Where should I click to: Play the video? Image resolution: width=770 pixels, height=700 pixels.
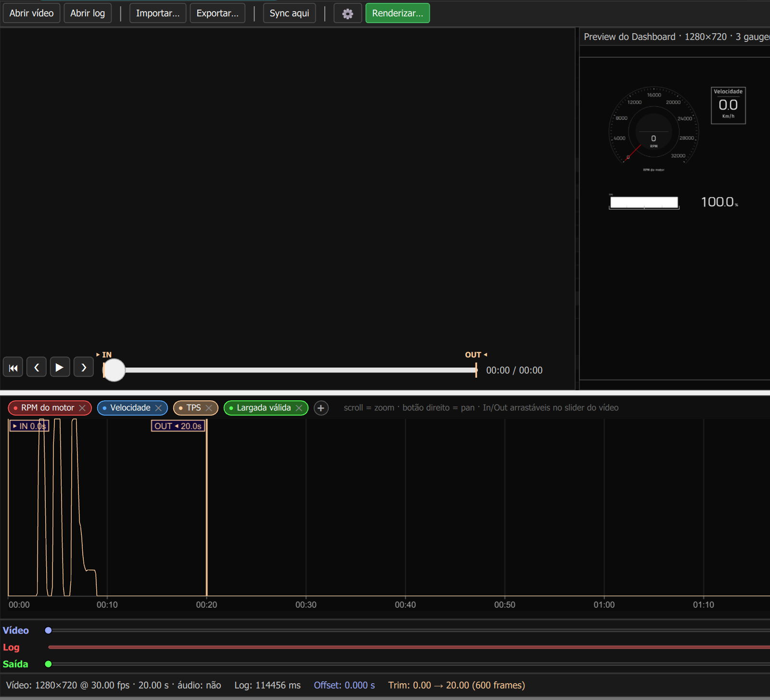[x=60, y=368]
